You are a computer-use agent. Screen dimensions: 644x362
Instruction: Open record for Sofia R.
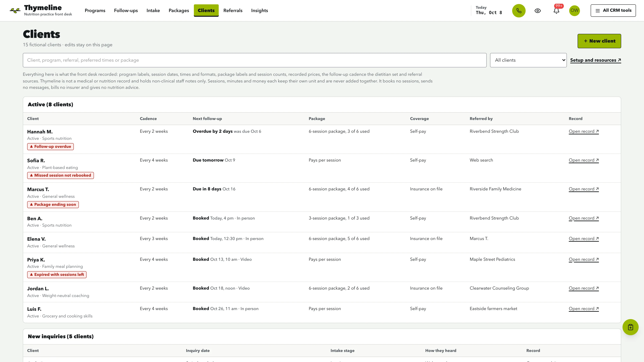tap(583, 160)
